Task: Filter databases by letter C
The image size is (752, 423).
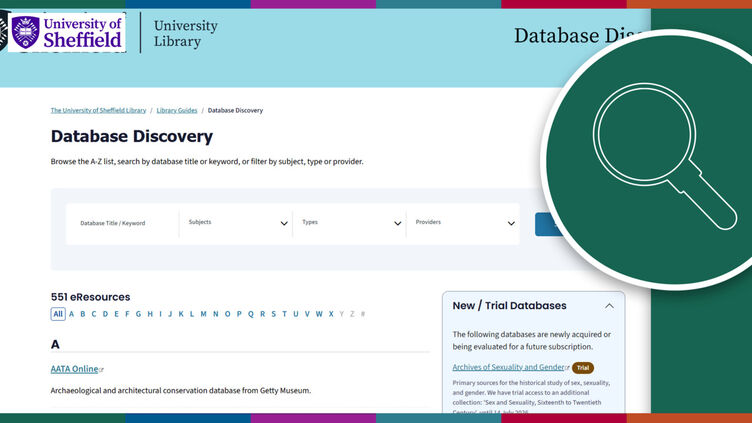Action: (94, 314)
